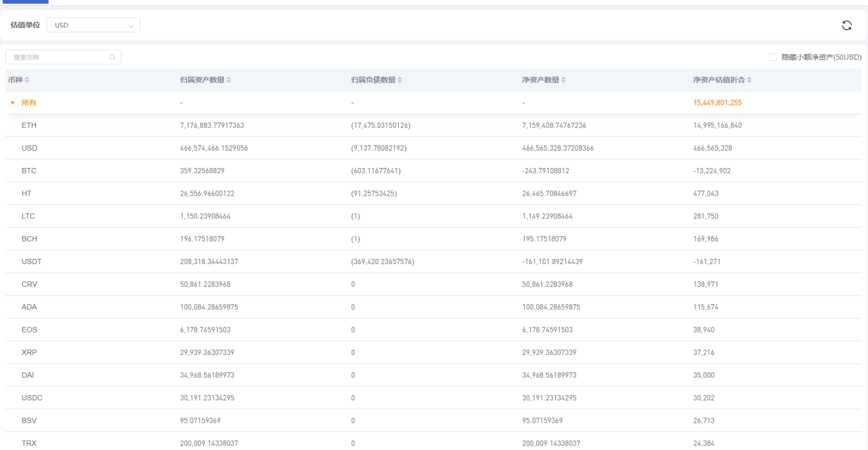Viewport: 868px width, 450px height.
Task: Click the refresh icon at top right
Action: (x=847, y=25)
